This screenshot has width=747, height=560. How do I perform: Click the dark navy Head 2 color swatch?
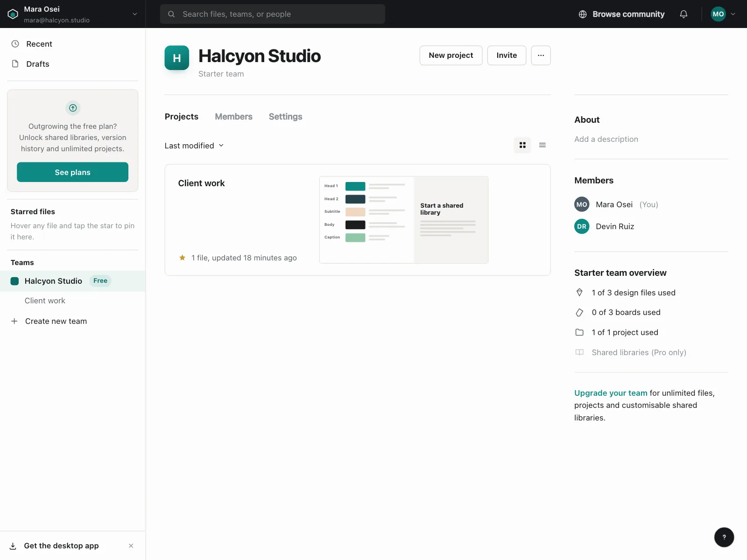pos(355,199)
